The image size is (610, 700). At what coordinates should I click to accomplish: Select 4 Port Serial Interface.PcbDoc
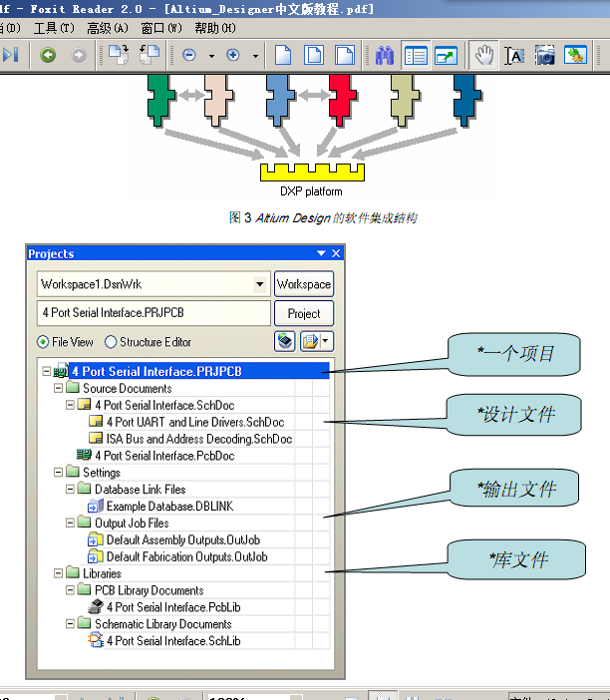164,456
